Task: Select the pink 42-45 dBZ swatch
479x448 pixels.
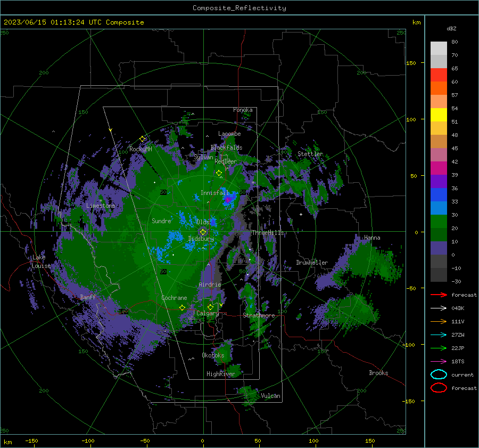Action: tap(439, 154)
